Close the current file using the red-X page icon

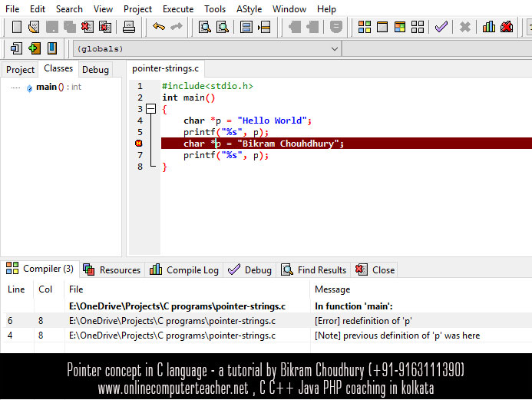click(x=88, y=27)
